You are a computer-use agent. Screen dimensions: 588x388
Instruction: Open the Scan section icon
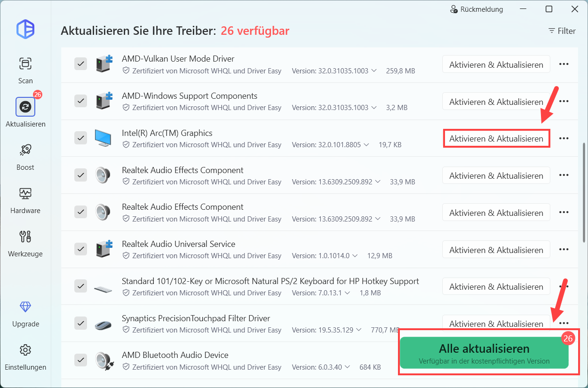pyautogui.click(x=25, y=63)
